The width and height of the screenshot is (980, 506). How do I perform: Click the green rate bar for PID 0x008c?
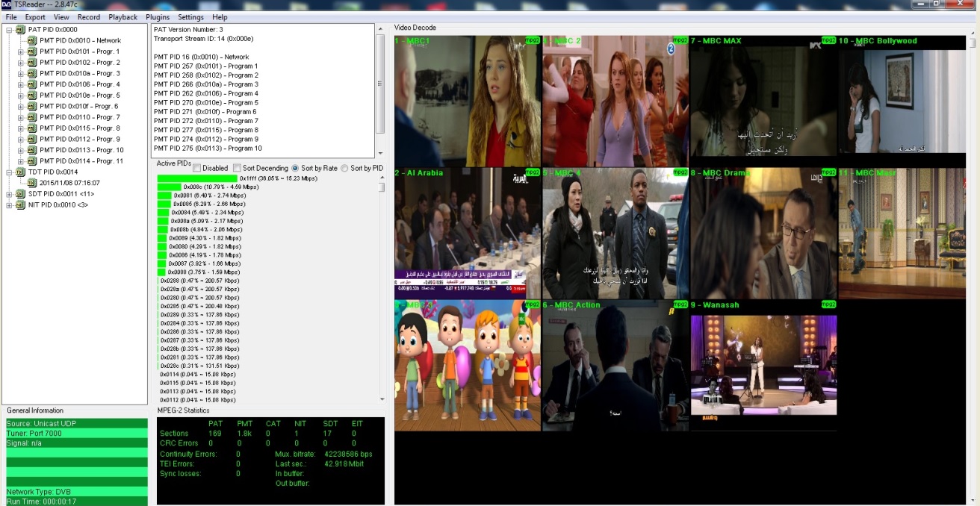[170, 187]
